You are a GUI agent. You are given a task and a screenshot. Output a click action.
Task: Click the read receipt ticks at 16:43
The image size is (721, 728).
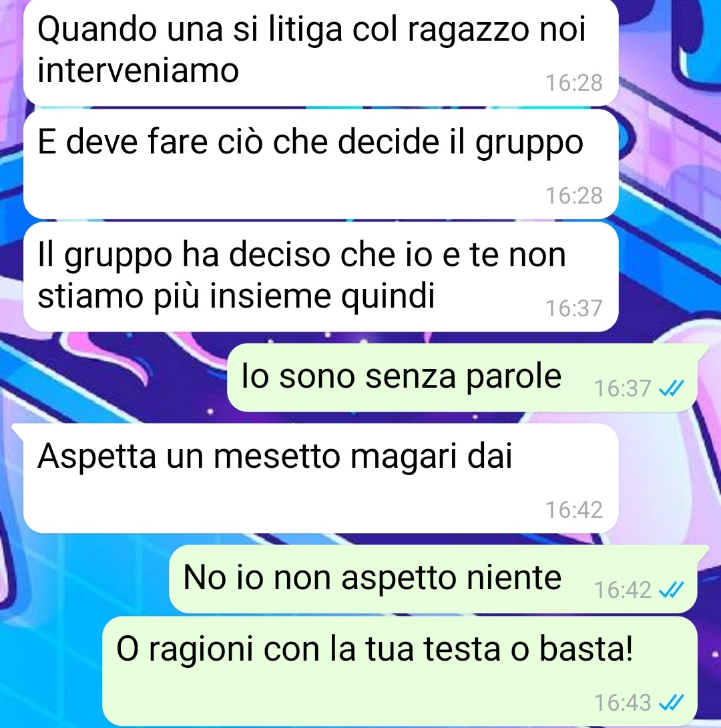pyautogui.click(x=672, y=703)
